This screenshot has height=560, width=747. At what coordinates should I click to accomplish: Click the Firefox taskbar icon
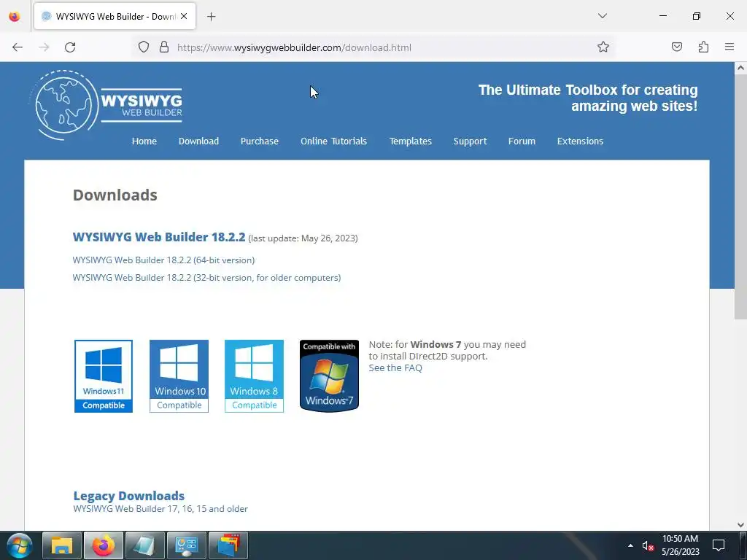coord(104,545)
